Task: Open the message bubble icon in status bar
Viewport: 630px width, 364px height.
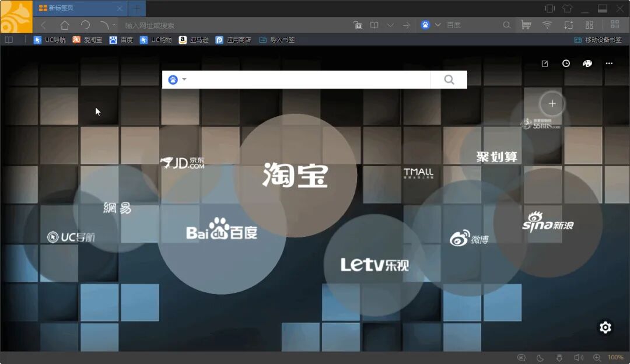Action: pos(521,358)
